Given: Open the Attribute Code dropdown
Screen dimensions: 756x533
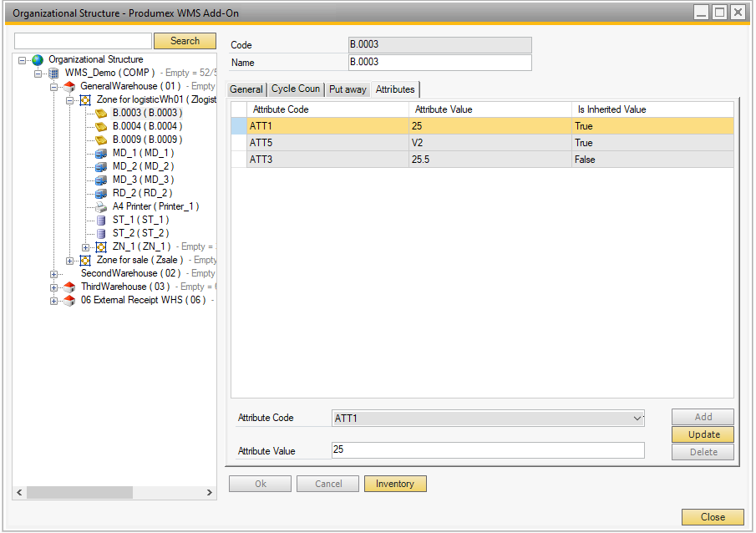Looking at the screenshot, I should tap(637, 418).
